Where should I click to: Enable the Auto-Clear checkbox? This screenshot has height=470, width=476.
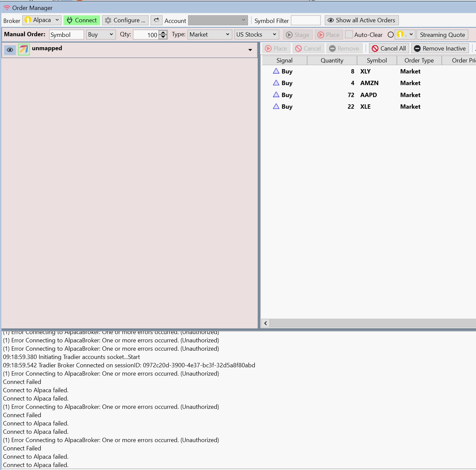pos(349,35)
